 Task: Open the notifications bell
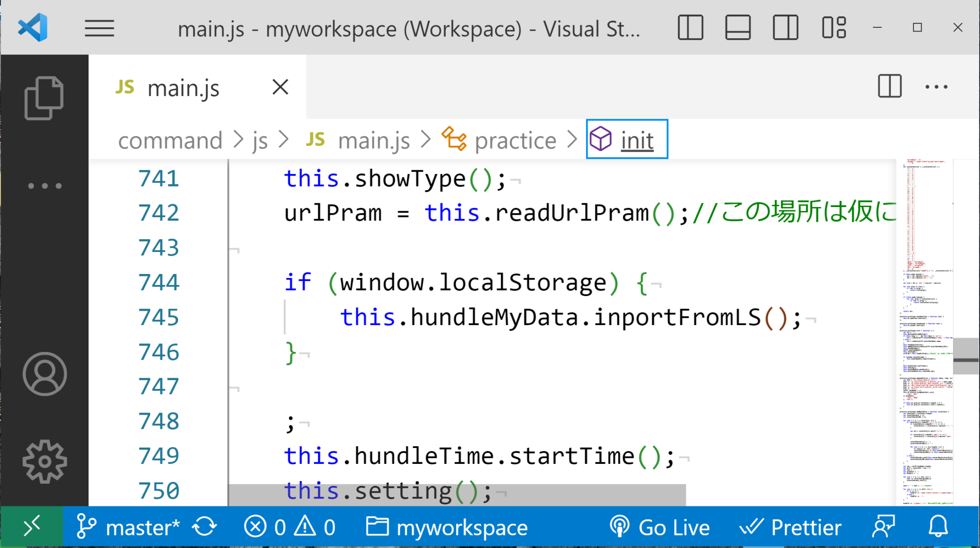click(938, 527)
